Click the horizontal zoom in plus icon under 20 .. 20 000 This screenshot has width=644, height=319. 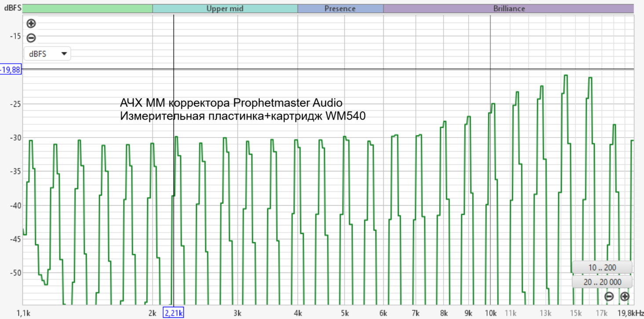pyautogui.click(x=625, y=297)
